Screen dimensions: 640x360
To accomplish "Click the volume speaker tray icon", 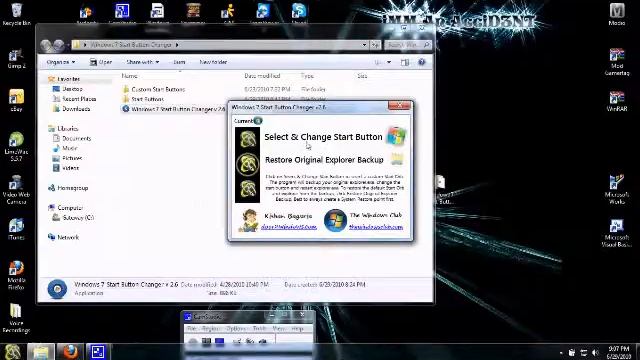I will (596, 353).
